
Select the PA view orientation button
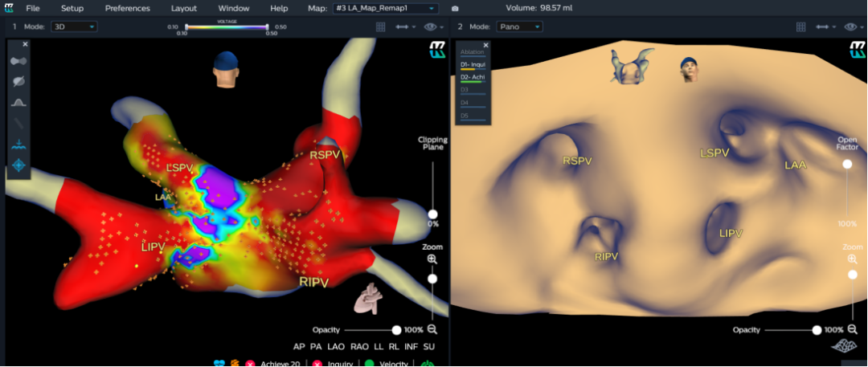point(316,346)
